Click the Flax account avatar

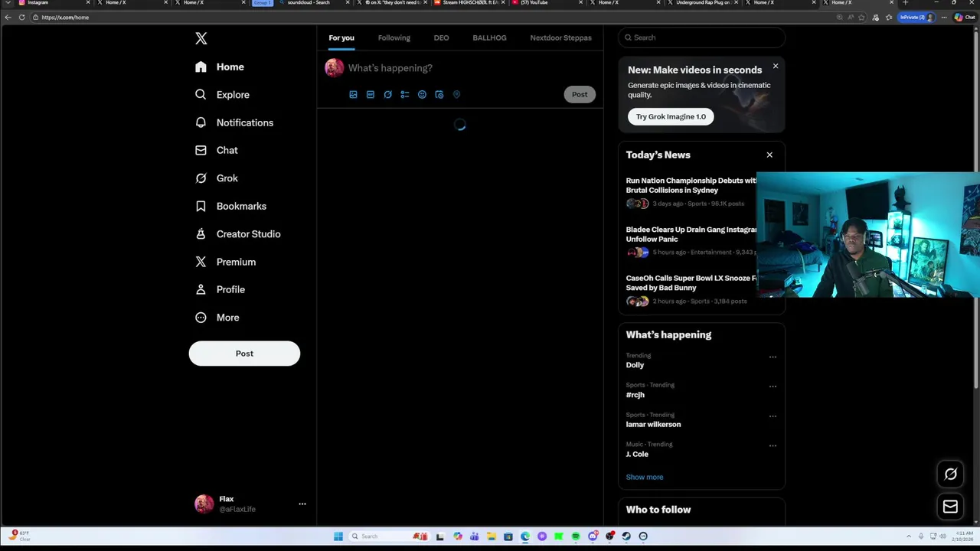[x=204, y=504]
